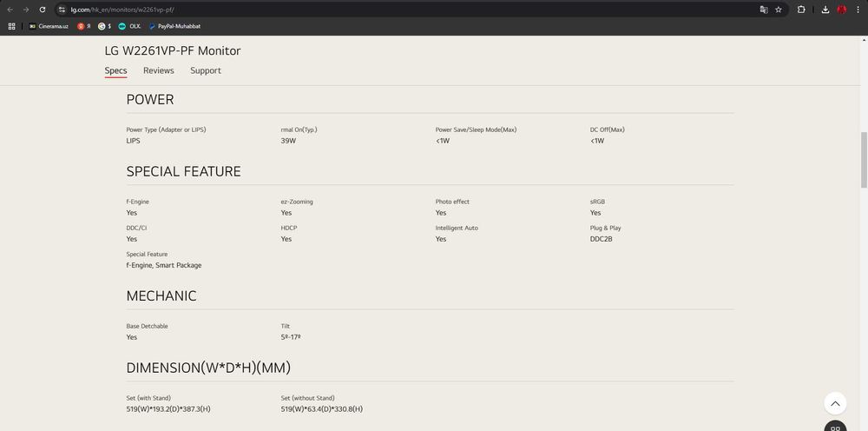868x431 pixels.
Task: Click '519(W)*63.4(D)*330.8(H)' dimension value
Action: pos(322,408)
